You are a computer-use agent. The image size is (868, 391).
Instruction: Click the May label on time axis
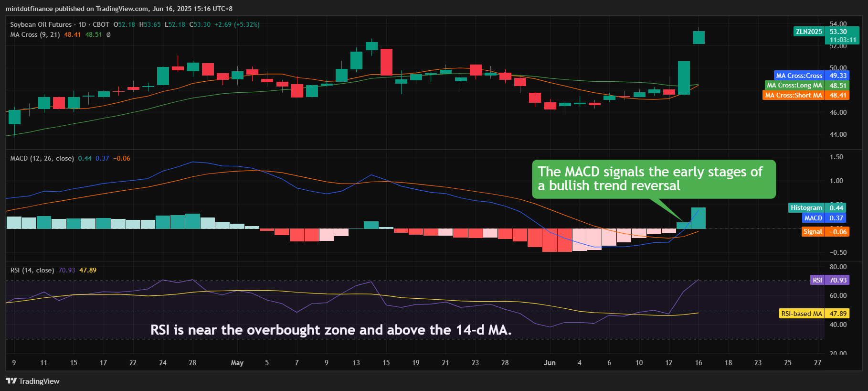(x=237, y=363)
